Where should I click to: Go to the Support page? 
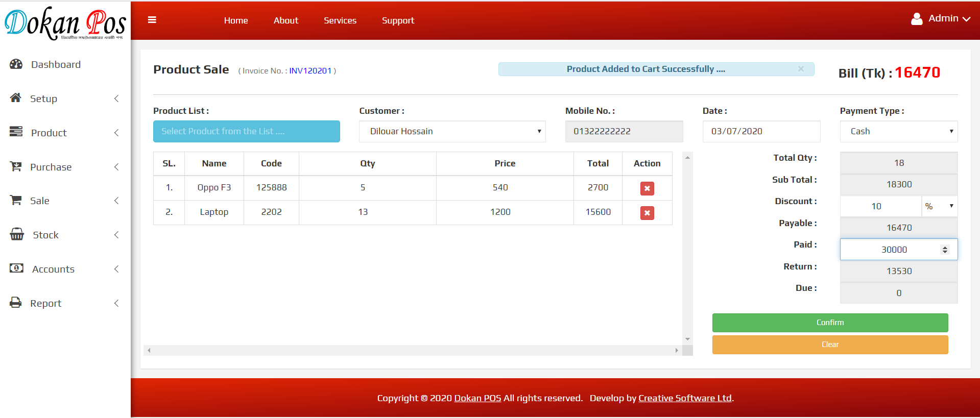click(x=398, y=20)
